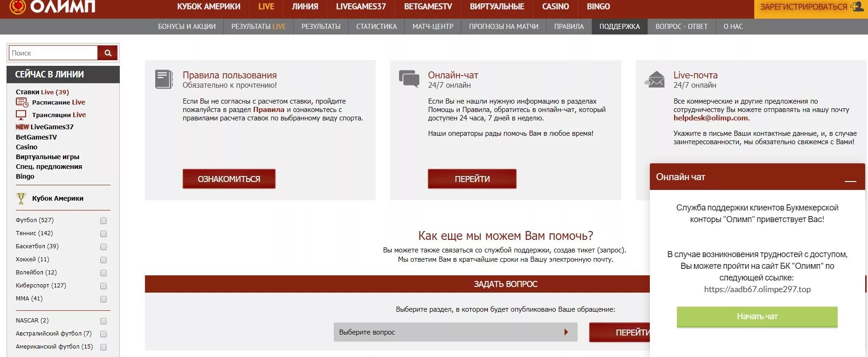This screenshot has width=868, height=357.
Task: Tick the Хоккей (11) checkbox
Action: coord(103,260)
